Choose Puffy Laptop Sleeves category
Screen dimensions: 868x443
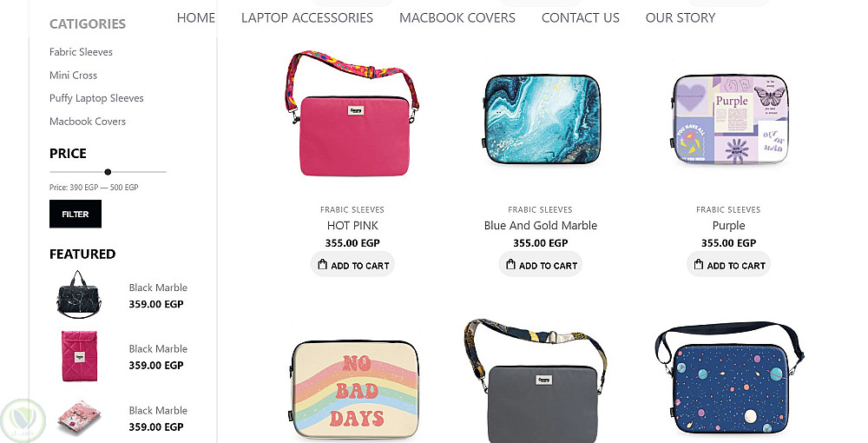tap(96, 98)
